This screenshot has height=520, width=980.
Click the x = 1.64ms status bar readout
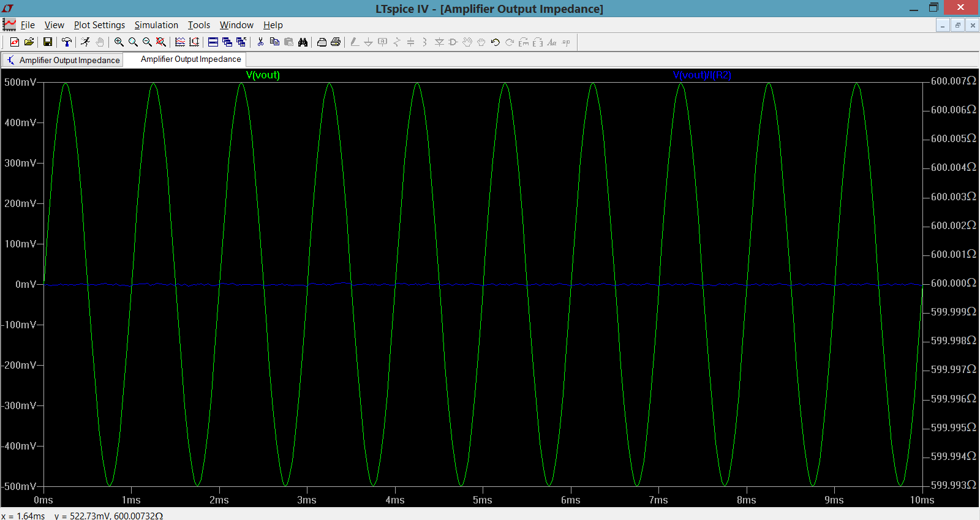click(23, 516)
